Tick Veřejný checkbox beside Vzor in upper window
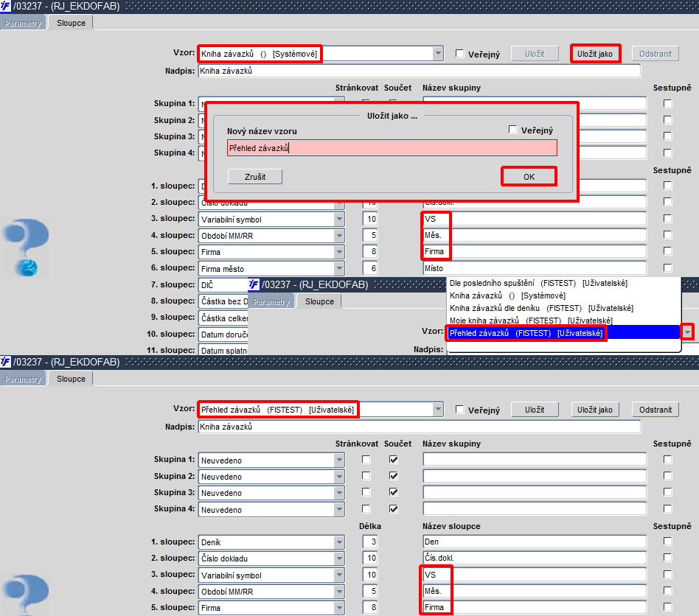The width and height of the screenshot is (699, 616). pyautogui.click(x=459, y=54)
